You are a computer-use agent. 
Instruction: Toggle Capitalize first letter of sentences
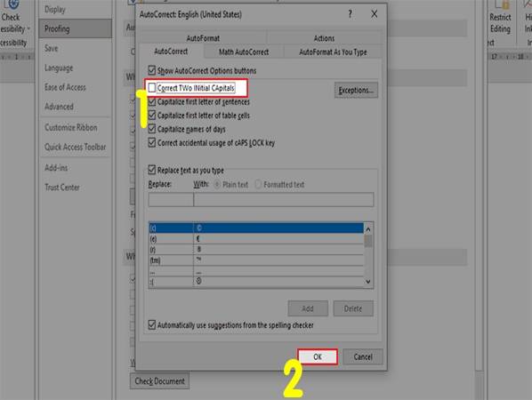point(152,101)
